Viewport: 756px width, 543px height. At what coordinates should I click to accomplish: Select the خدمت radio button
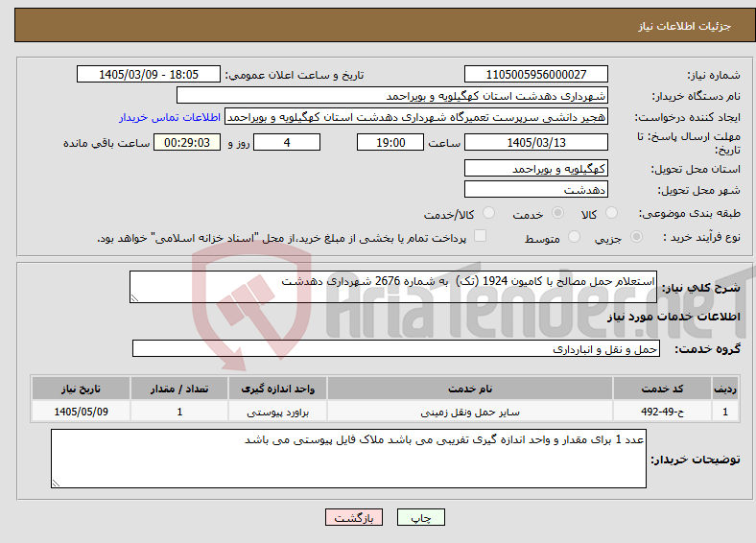point(557,213)
